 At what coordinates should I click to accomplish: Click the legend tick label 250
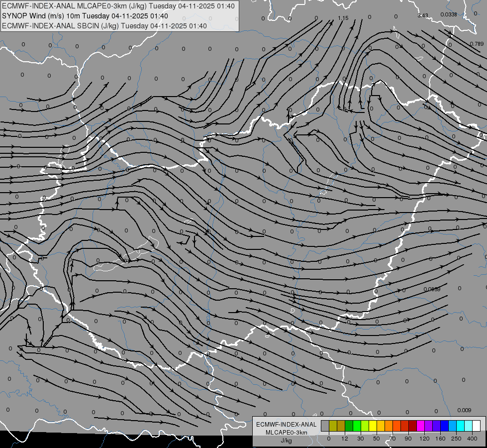point(456,439)
